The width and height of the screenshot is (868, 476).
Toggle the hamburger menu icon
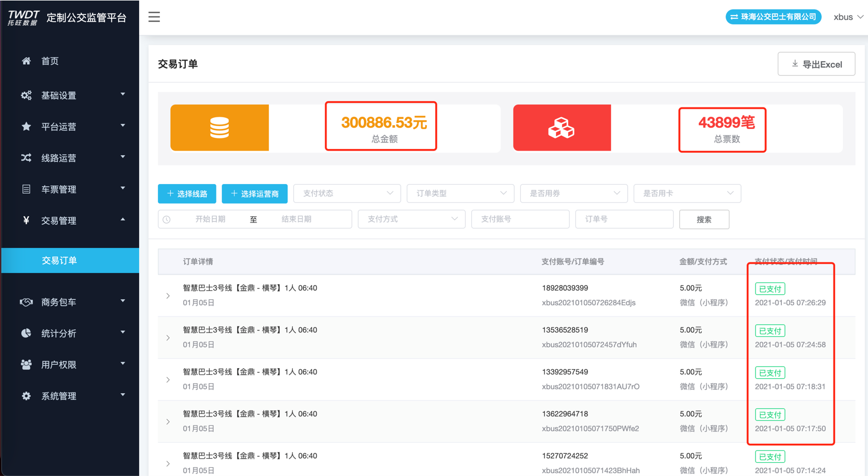pos(154,17)
